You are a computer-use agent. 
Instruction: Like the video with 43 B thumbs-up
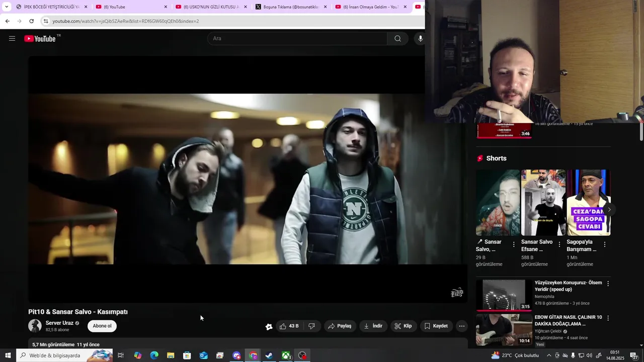point(289,326)
